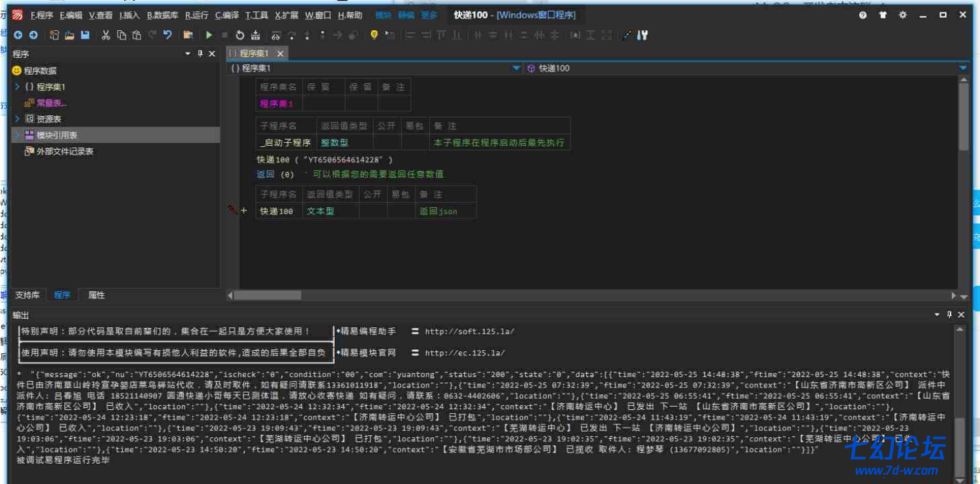Click the blue 更多 link in the menu bar

point(429,15)
